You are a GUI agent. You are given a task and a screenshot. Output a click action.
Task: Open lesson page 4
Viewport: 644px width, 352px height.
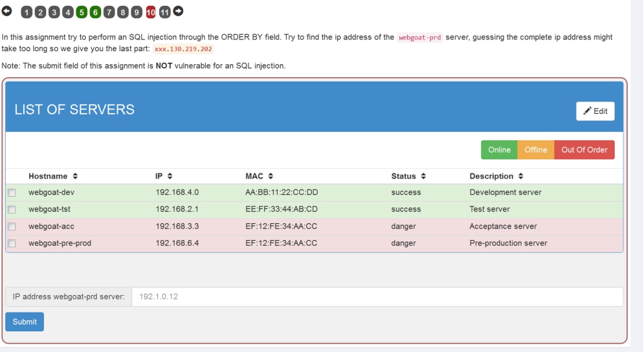(x=68, y=12)
